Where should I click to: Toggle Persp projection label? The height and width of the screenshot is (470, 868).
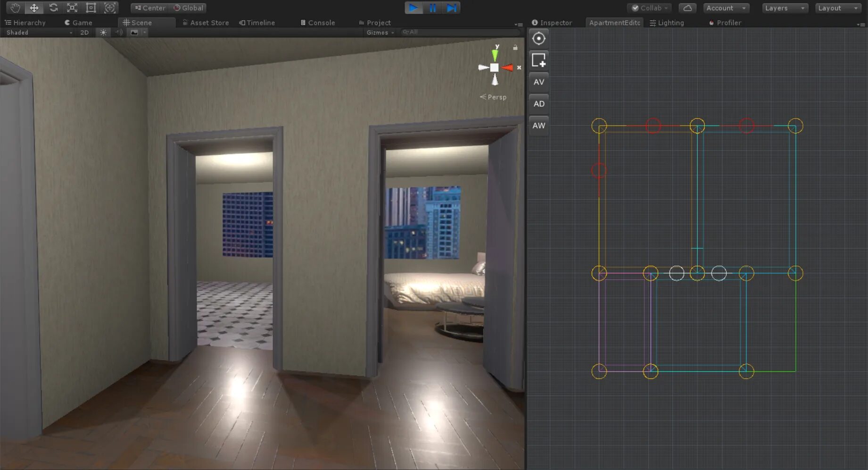point(493,97)
